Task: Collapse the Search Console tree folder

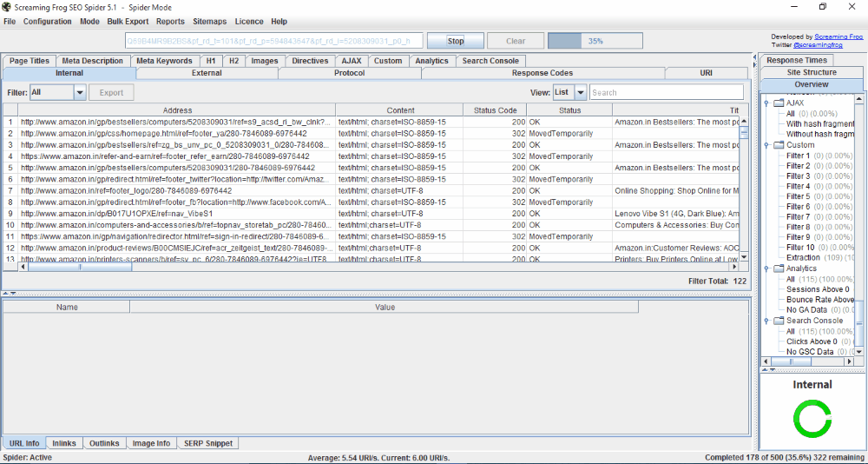Action: 766,321
